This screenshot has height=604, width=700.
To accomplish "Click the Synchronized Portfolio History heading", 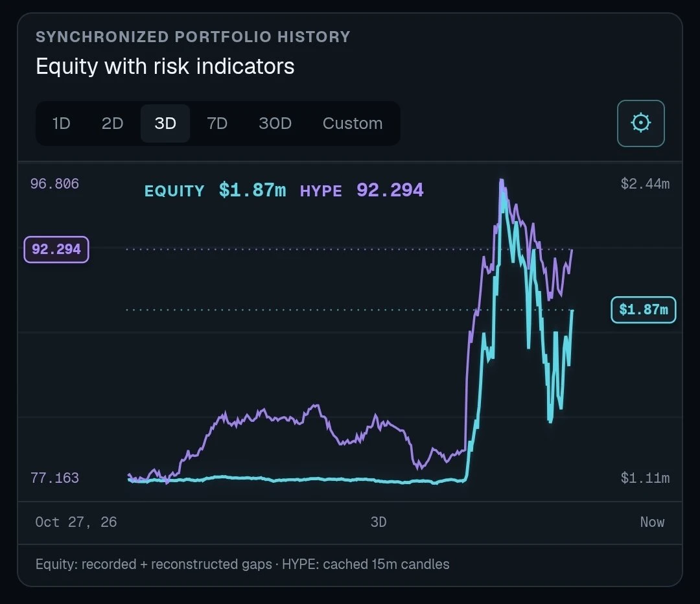I will (x=193, y=36).
